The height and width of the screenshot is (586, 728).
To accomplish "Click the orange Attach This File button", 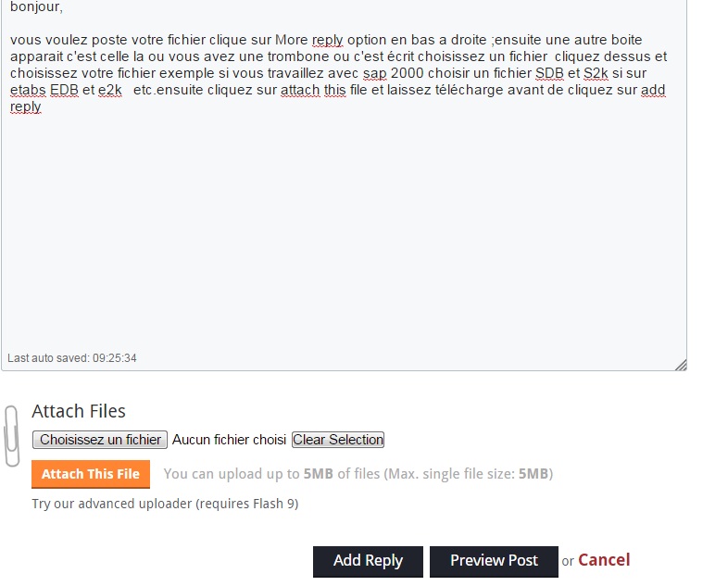I will tap(91, 474).
